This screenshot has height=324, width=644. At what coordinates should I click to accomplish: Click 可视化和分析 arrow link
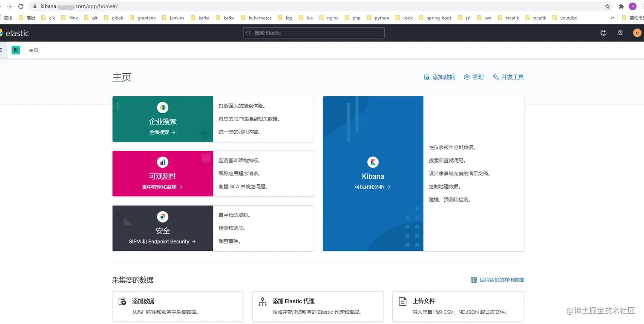[x=373, y=187]
